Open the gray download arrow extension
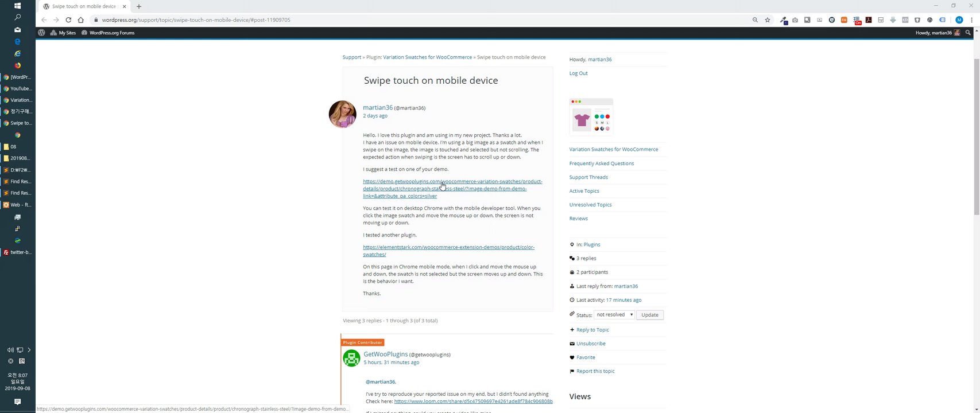The image size is (980, 413). (x=893, y=20)
